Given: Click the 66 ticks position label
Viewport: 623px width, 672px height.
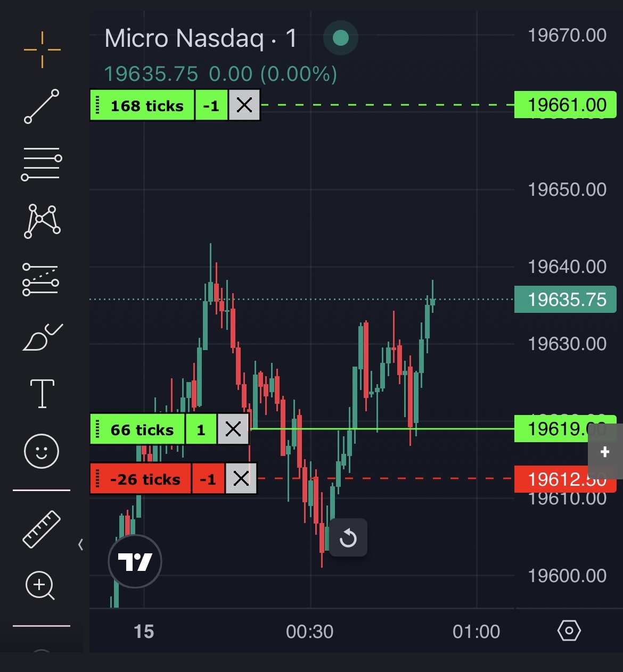Looking at the screenshot, I should pos(137,429).
